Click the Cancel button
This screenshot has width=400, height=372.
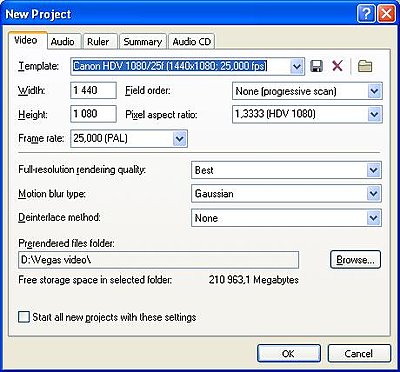point(359,353)
